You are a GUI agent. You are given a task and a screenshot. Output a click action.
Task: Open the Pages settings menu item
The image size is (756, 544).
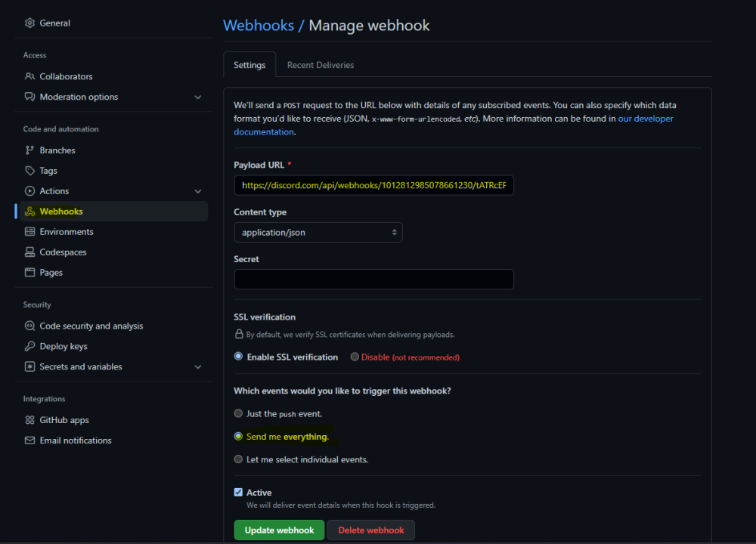click(51, 273)
